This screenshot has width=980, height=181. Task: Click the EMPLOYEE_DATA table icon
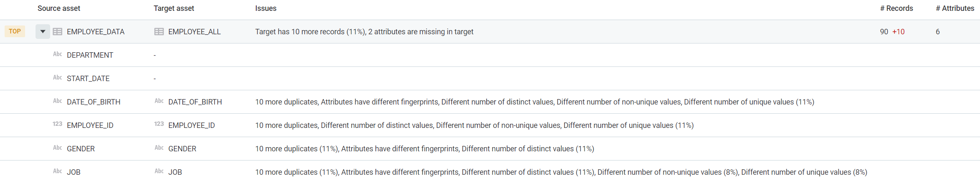point(58,32)
